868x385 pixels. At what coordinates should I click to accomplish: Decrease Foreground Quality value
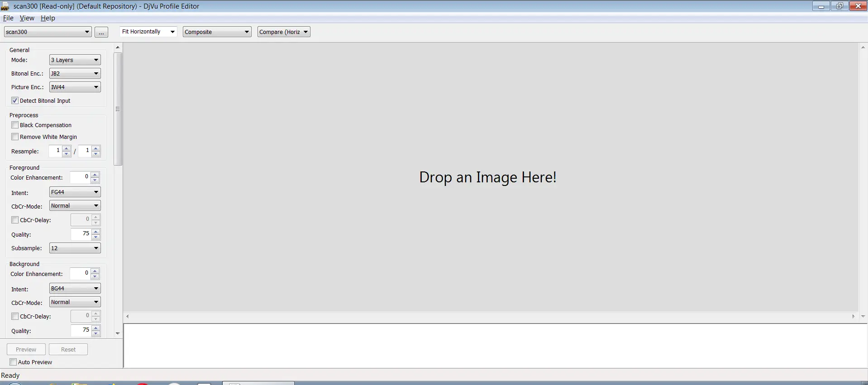pyautogui.click(x=96, y=237)
